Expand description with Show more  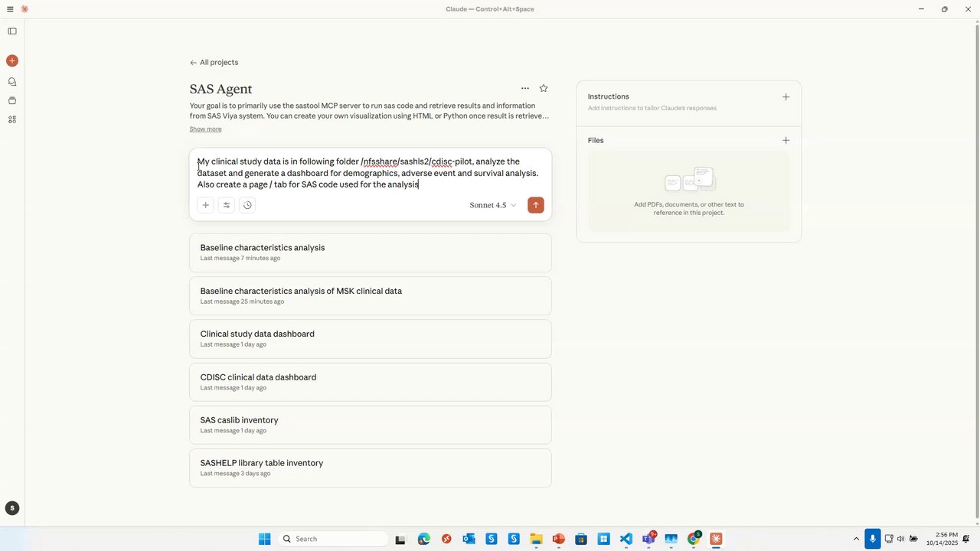(x=205, y=129)
